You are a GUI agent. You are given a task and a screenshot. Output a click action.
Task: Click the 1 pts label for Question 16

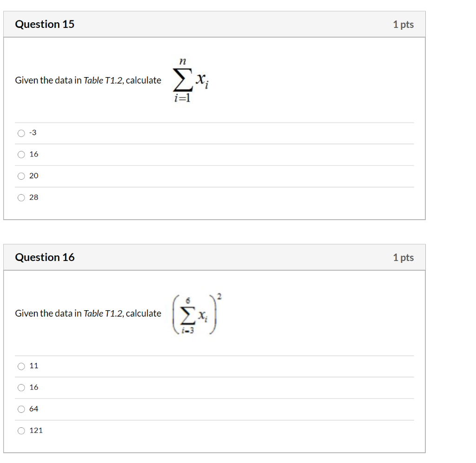403,257
